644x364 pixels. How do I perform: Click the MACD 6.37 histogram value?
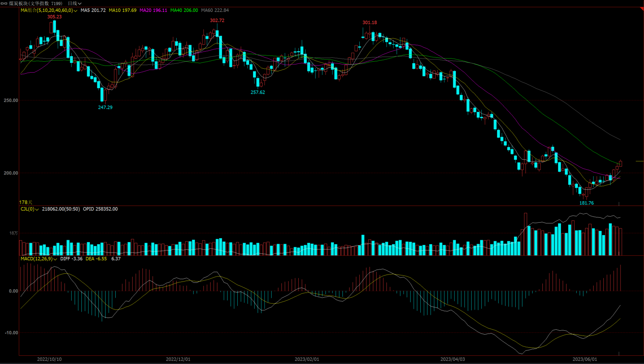116,259
